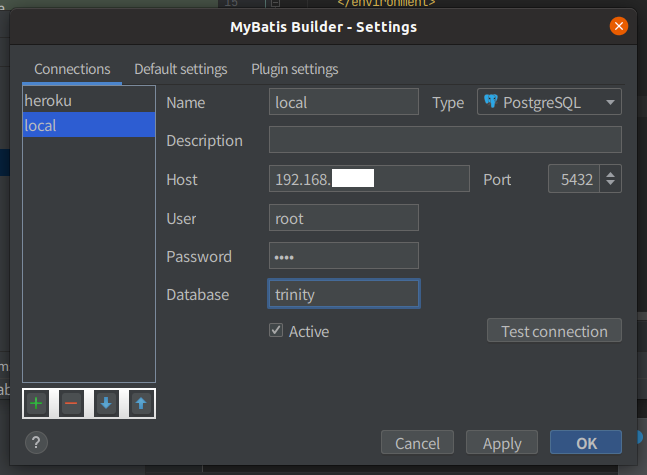Click the Test connection button
647x475 pixels.
point(554,331)
